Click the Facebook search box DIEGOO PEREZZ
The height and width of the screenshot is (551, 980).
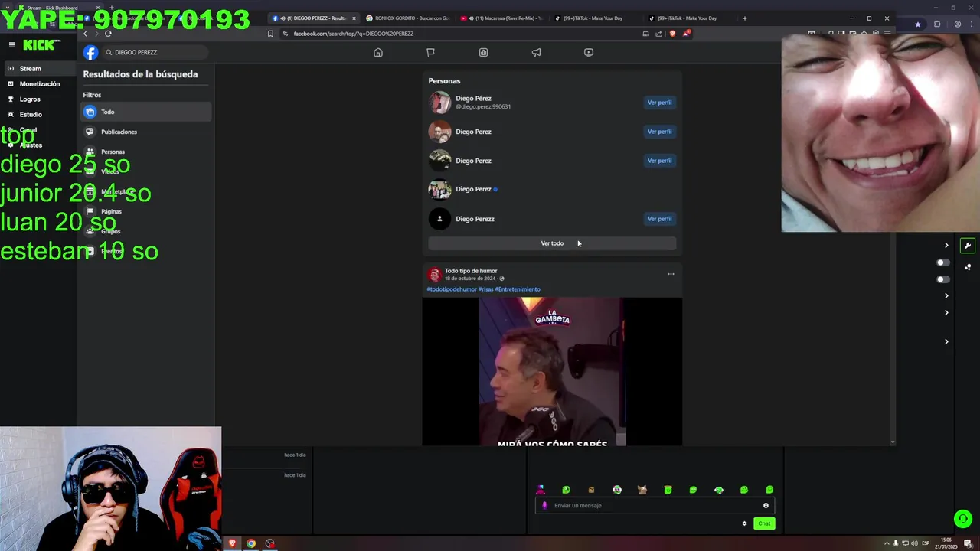pos(155,52)
